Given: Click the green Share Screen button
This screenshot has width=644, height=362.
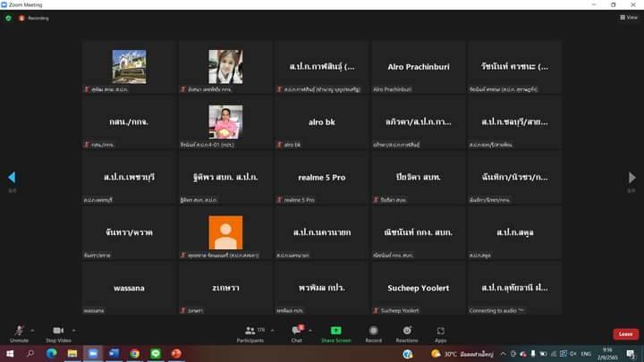Looking at the screenshot, I should [x=335, y=333].
